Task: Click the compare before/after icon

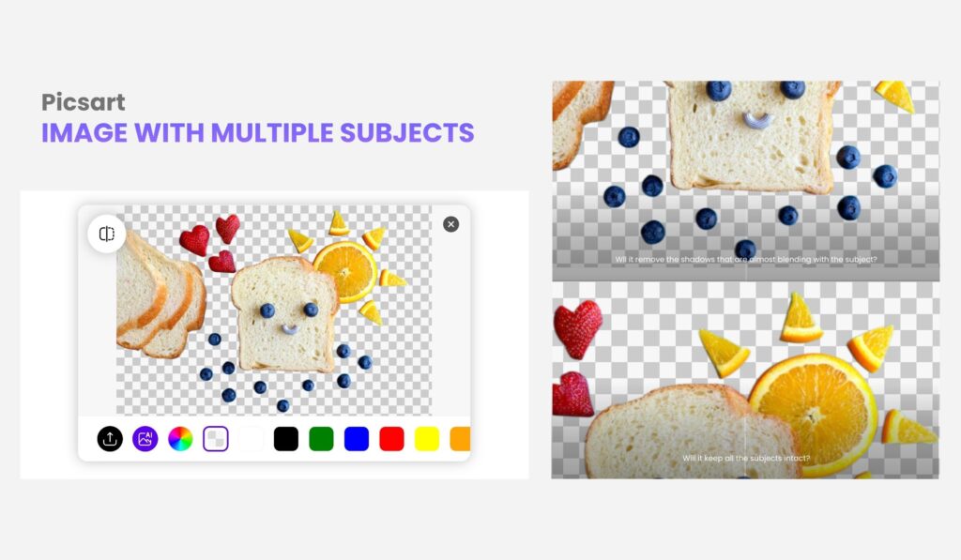Action: coord(107,235)
